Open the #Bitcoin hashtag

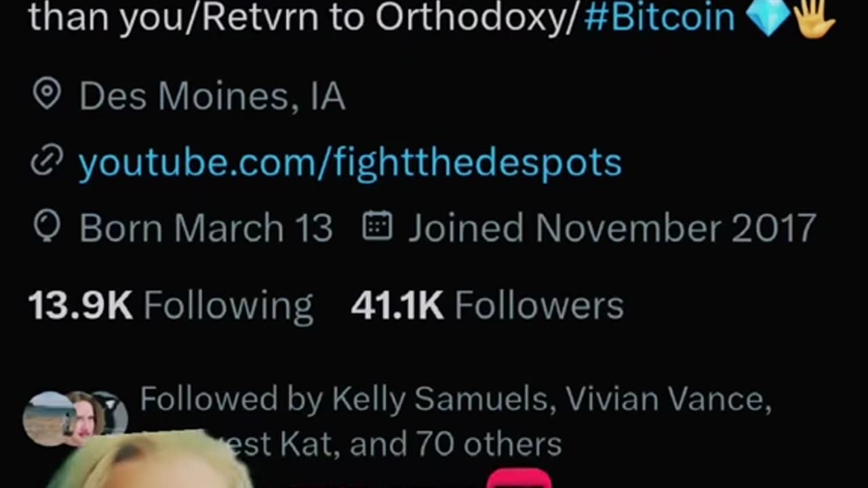(659, 17)
